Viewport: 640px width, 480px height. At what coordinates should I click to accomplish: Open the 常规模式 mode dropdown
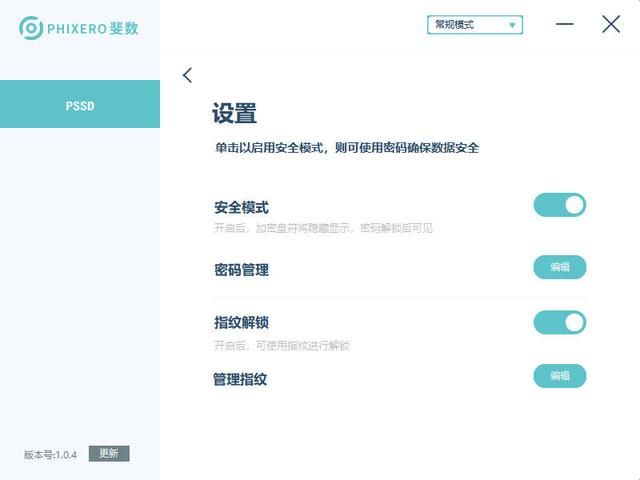(475, 25)
